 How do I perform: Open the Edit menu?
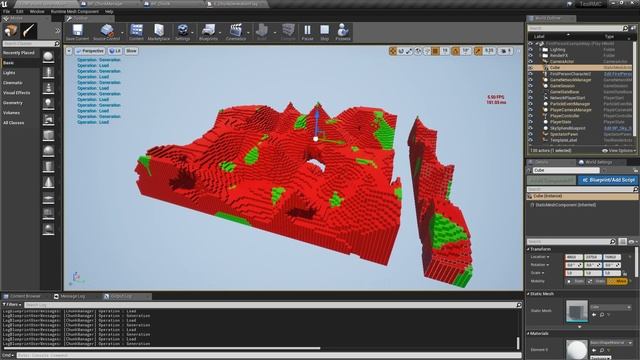point(20,11)
